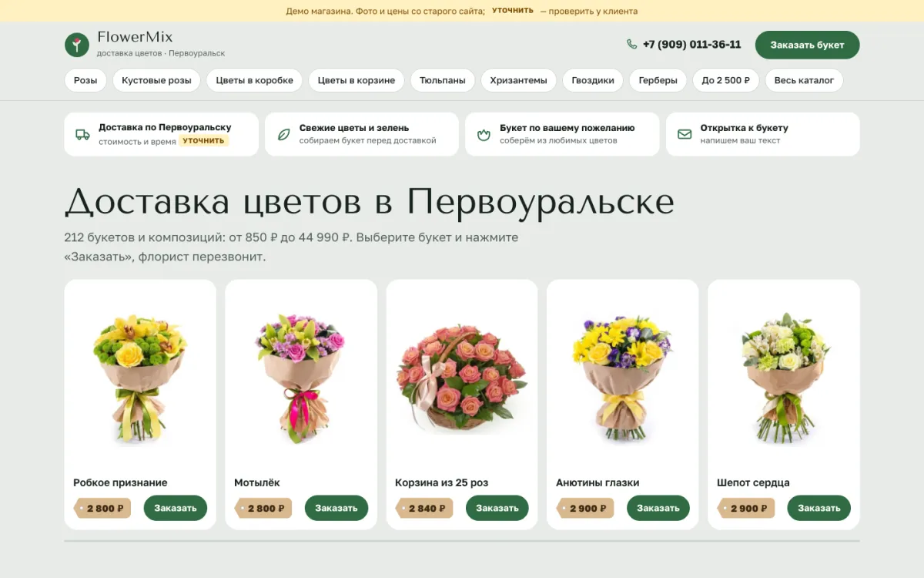The width and height of the screenshot is (924, 578).
Task: Click the Корзина из 25 роз title
Action: point(442,482)
